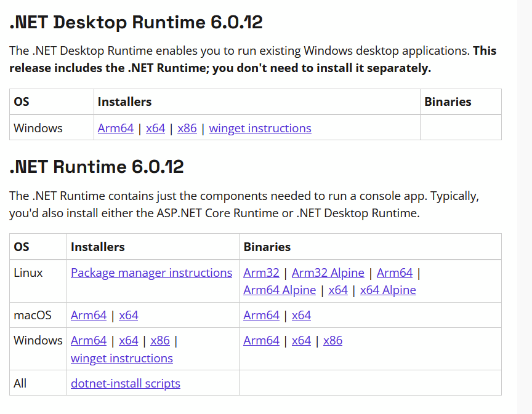This screenshot has height=414, width=532.
Task: Download the Windows x64 runtime binaries
Action: point(301,340)
